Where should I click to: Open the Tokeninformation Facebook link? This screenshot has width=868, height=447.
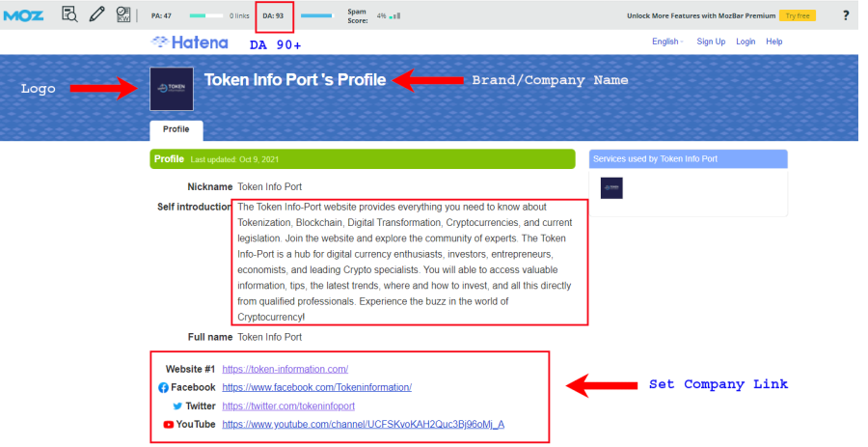click(316, 387)
